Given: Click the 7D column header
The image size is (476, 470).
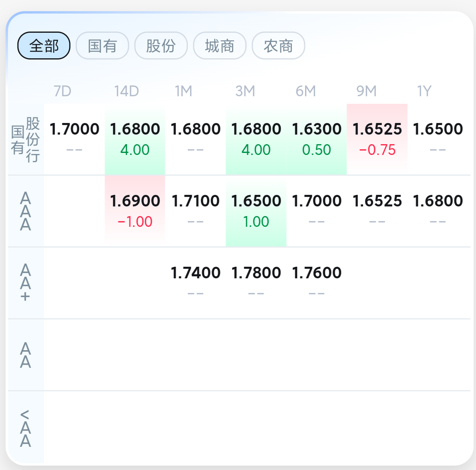Looking at the screenshot, I should click(63, 91).
